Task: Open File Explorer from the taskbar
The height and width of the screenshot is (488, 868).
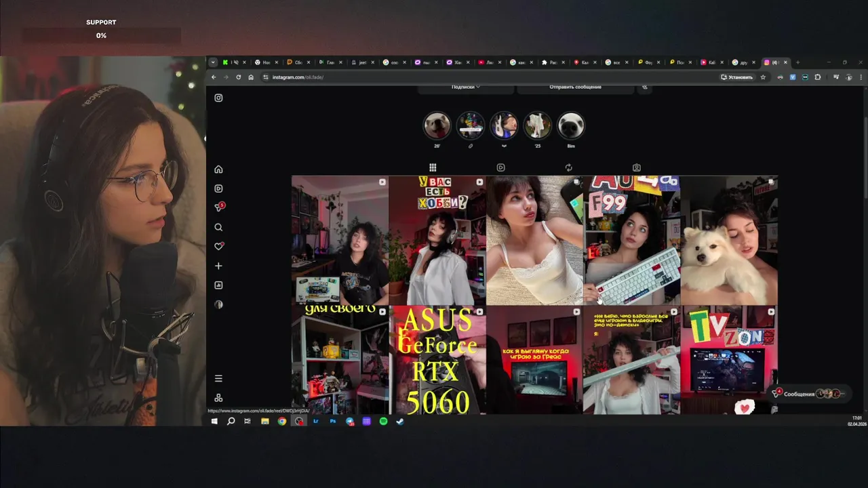Action: 264,421
